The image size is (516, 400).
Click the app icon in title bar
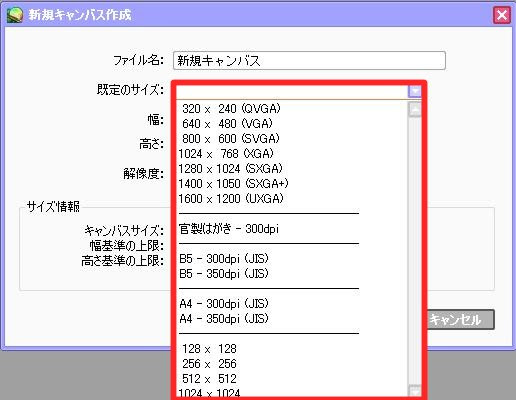pos(15,15)
